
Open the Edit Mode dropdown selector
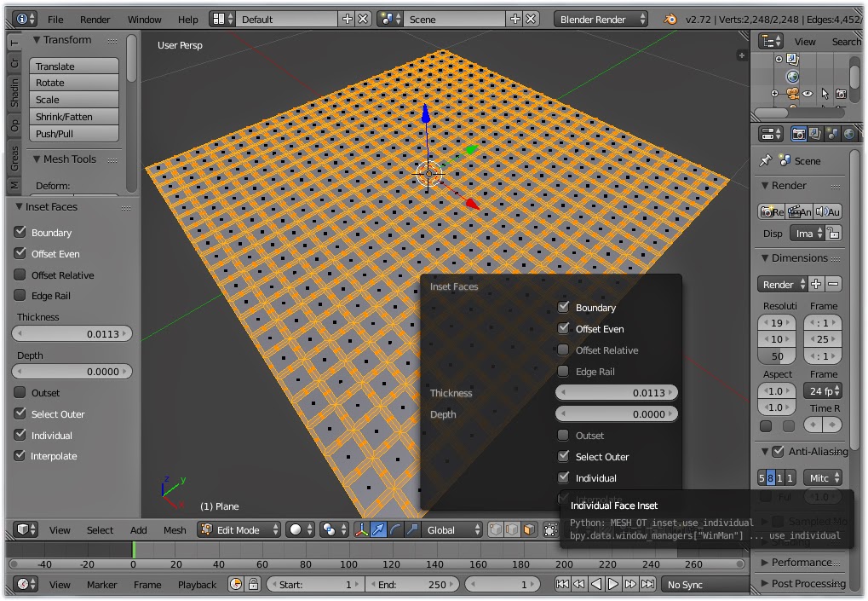238,529
